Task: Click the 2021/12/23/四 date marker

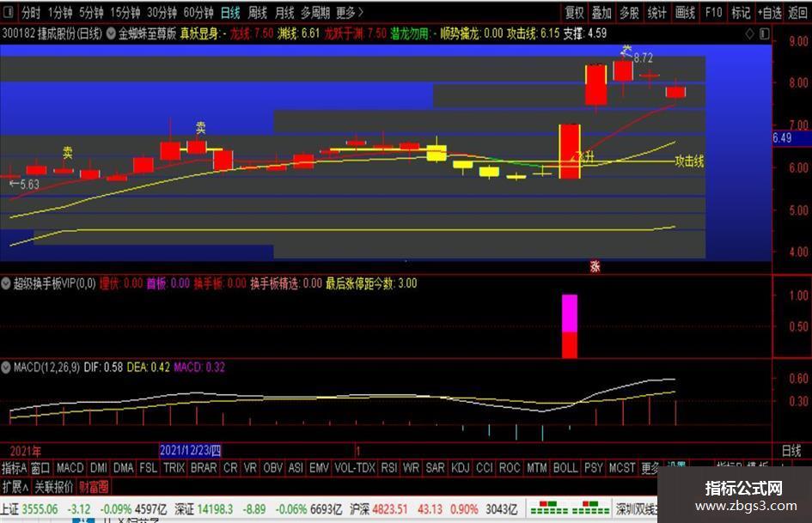Action: pyautogui.click(x=190, y=451)
